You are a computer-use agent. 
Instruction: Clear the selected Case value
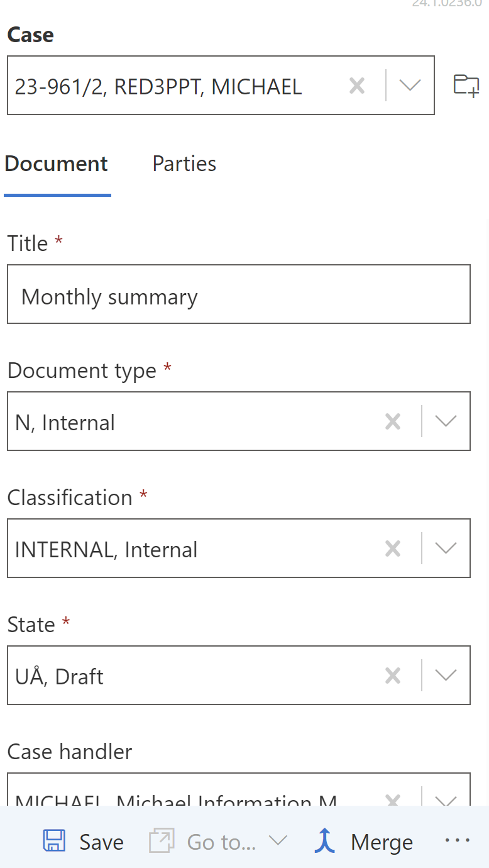(x=357, y=86)
